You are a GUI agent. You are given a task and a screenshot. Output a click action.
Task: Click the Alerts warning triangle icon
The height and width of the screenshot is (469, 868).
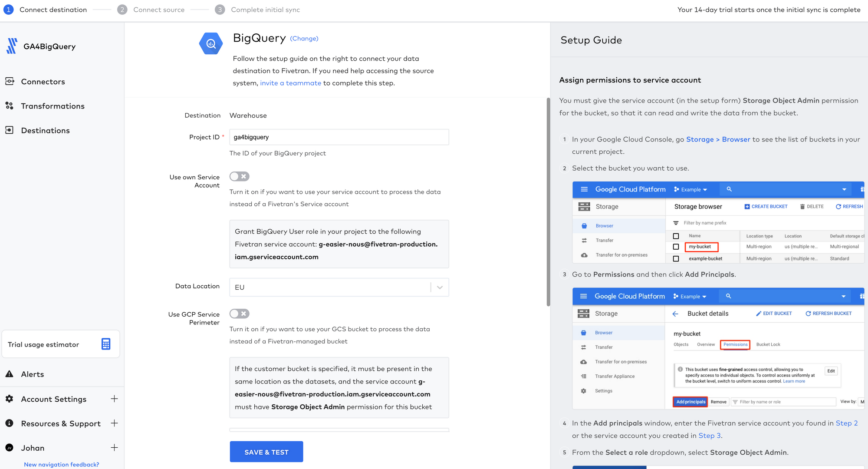click(x=10, y=374)
